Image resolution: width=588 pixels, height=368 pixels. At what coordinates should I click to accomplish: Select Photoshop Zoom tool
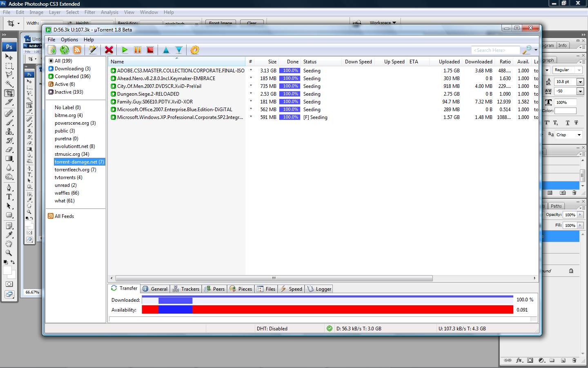(x=9, y=253)
